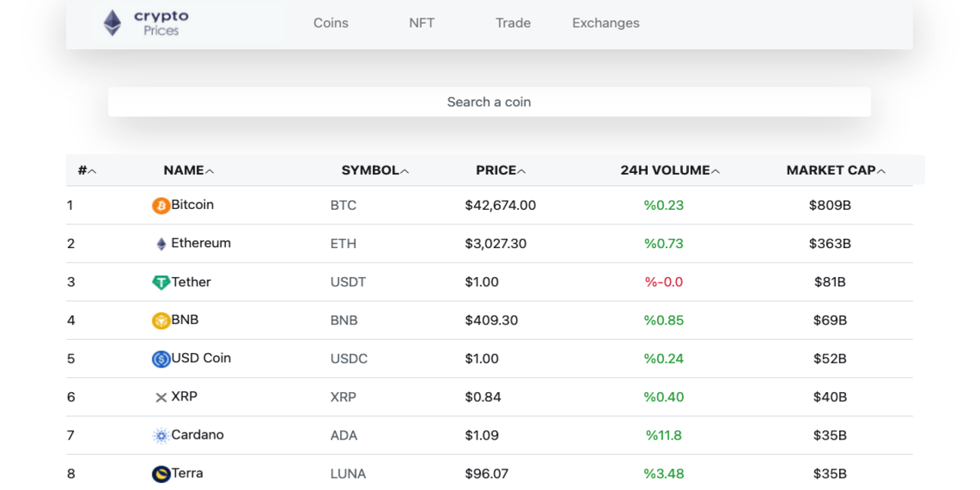Click the BNB coin icon
This screenshot has height=490, width=980.
[161, 321]
